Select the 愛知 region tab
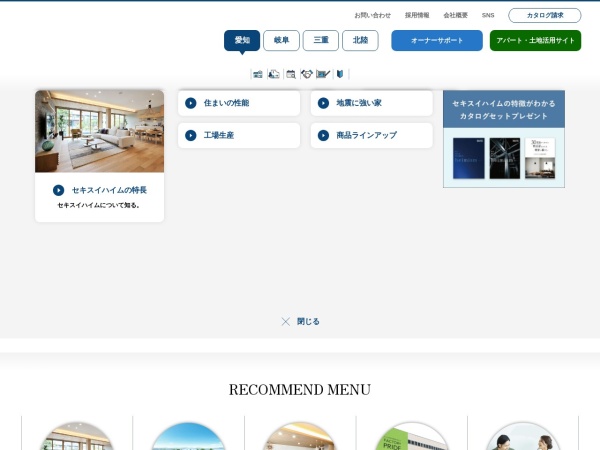Screen dimensions: 600x450 [242, 41]
